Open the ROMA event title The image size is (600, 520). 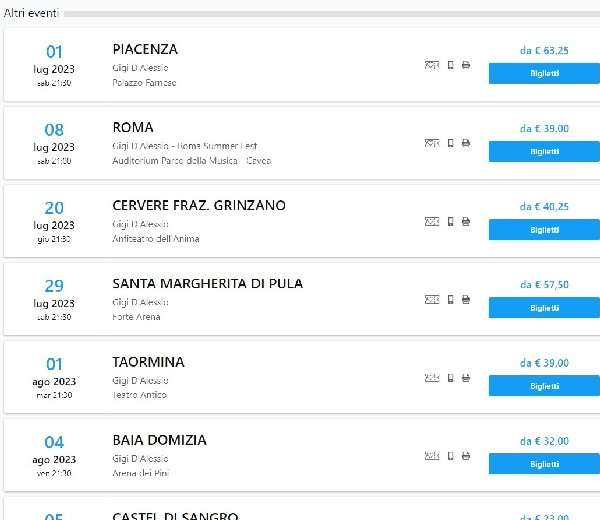[133, 127]
